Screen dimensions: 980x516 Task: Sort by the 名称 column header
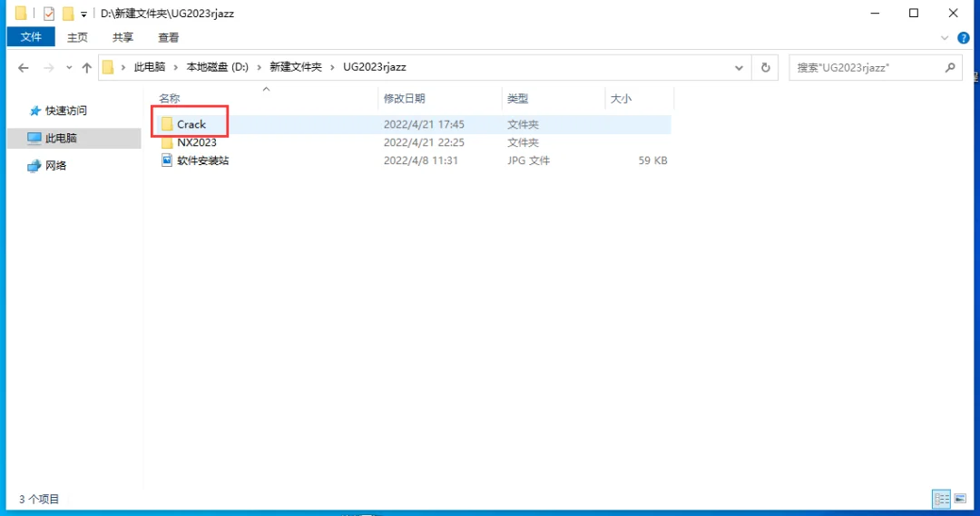pos(170,98)
